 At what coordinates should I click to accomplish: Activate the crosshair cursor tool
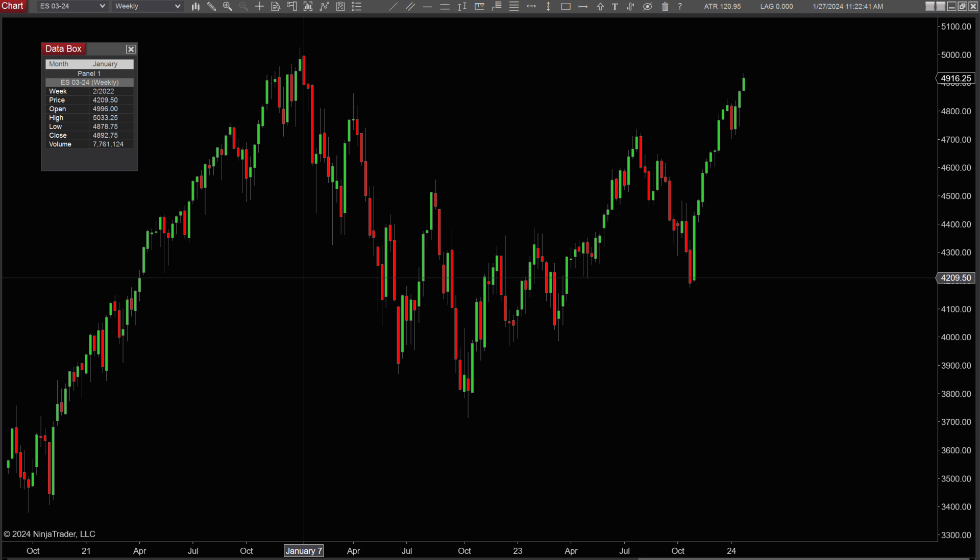pos(259,7)
